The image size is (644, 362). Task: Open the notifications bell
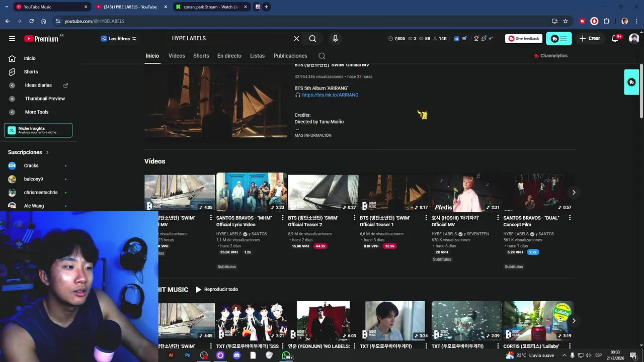(615, 39)
